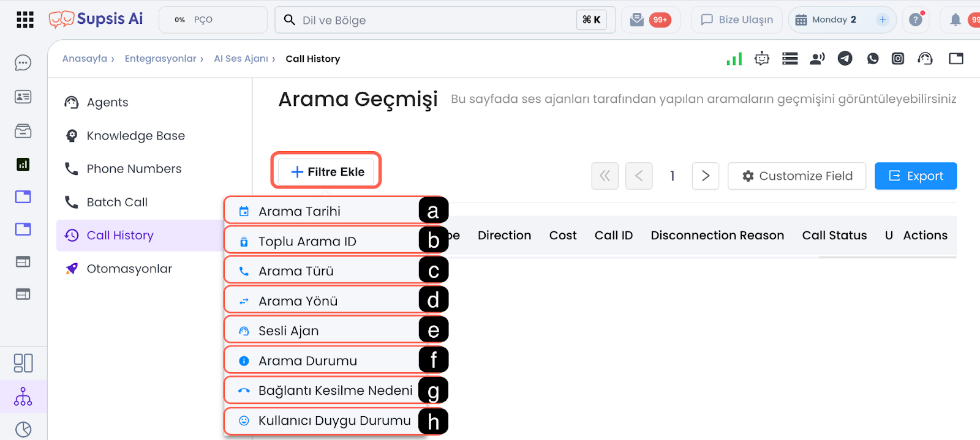Image resolution: width=980 pixels, height=440 pixels.
Task: Click the bot robot icon in the header
Action: coord(762,58)
